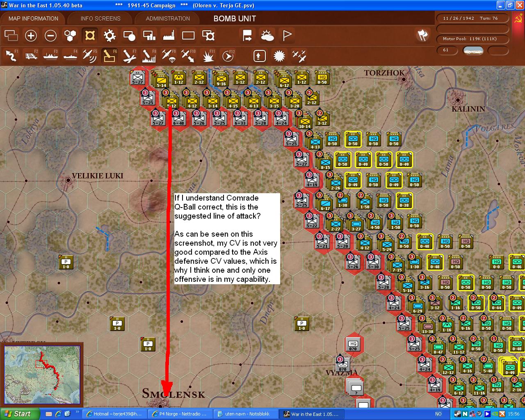Click the rectangle with gear icon
This screenshot has height=420, width=525.
coord(208,36)
